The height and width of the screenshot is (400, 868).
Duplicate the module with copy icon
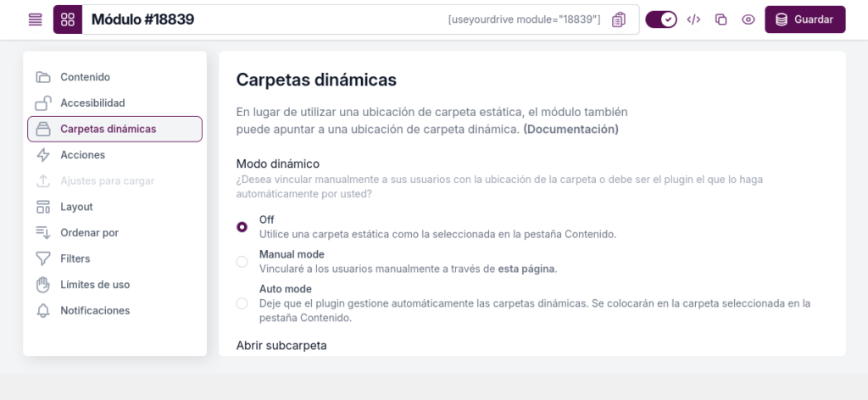point(721,20)
